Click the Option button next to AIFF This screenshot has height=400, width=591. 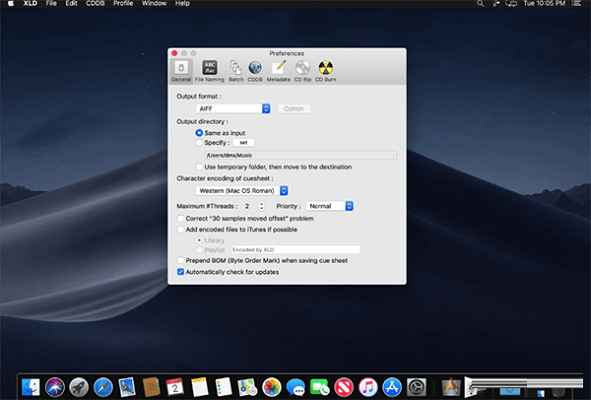(294, 109)
